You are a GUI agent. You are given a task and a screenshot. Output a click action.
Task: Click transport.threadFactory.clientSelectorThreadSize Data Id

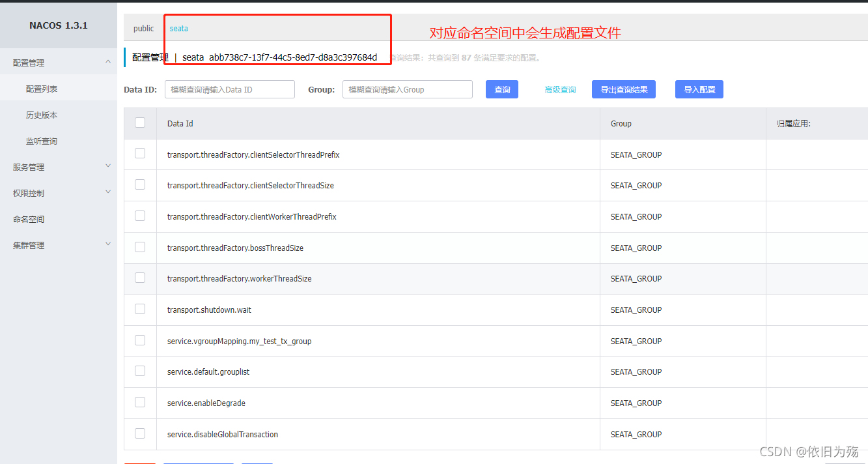(x=251, y=186)
